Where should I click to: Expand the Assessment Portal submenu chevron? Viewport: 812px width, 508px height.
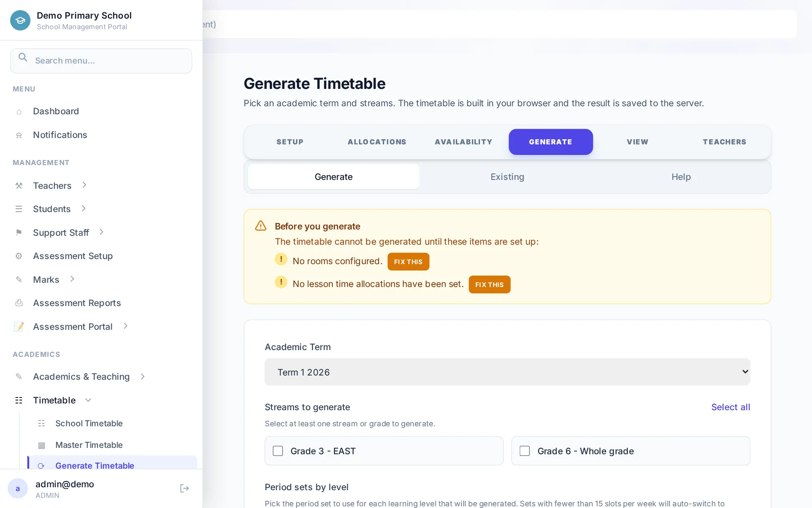click(x=126, y=326)
